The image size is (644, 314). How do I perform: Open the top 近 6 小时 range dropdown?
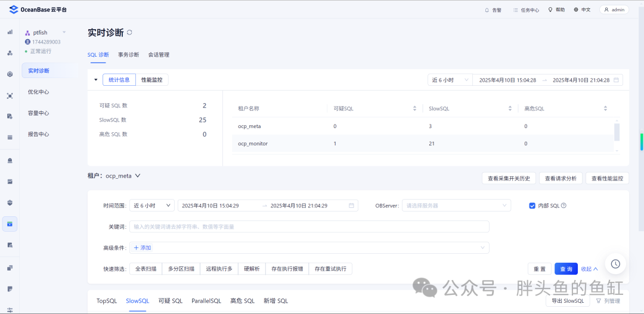click(x=450, y=80)
